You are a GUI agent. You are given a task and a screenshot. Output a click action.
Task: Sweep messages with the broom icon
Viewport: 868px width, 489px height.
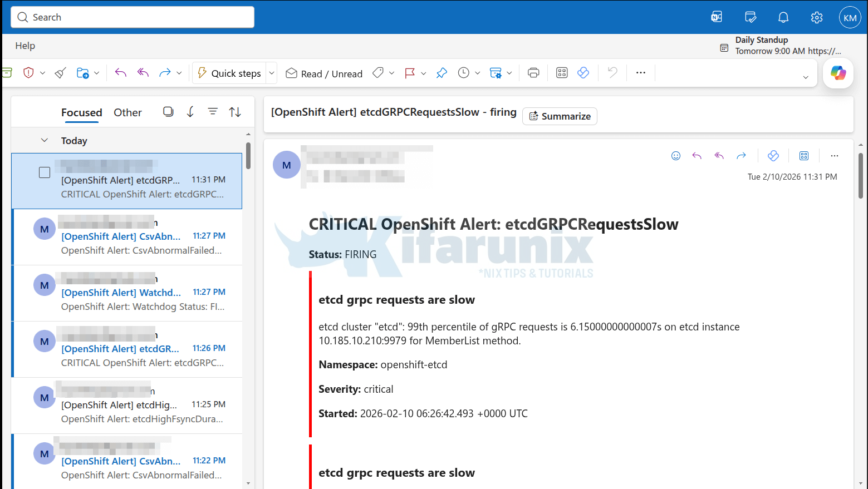click(x=60, y=72)
